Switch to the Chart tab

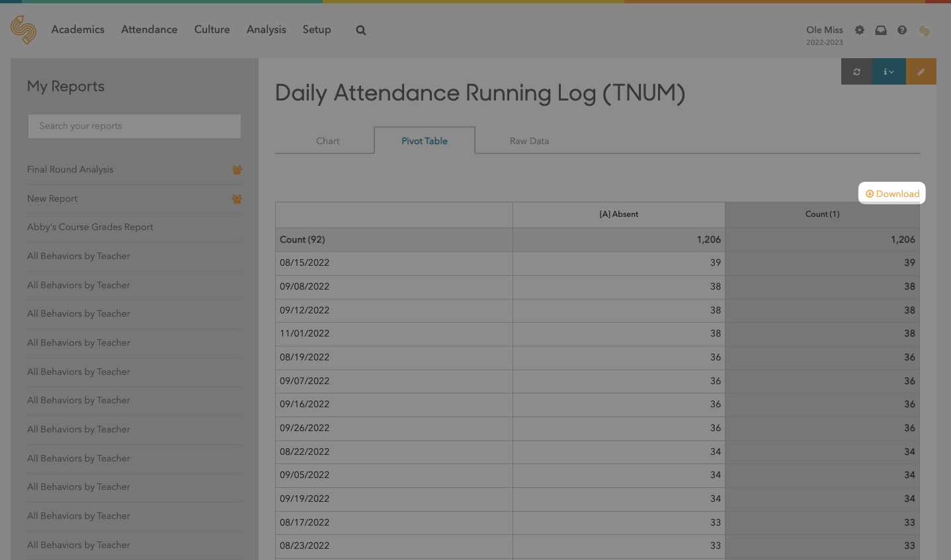pos(327,141)
